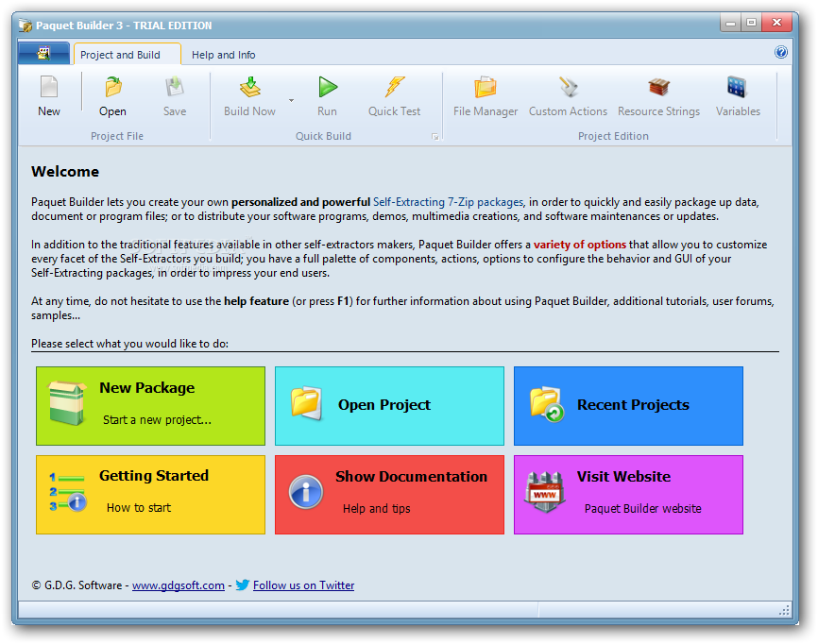Click the Visit Website purple tile
The height and width of the screenshot is (644, 818).
pos(629,495)
